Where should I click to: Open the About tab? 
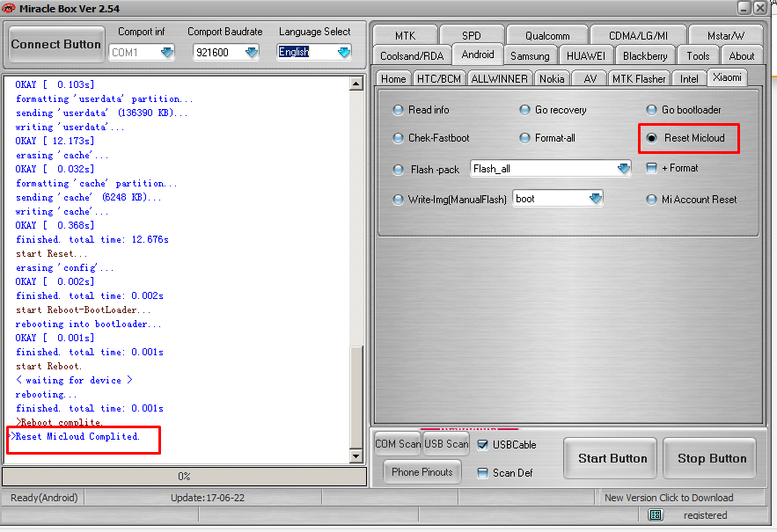tap(741, 56)
